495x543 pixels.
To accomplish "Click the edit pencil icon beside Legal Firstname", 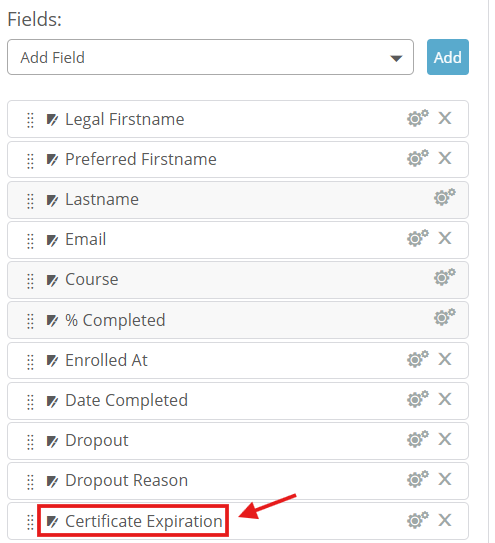I will [52, 120].
